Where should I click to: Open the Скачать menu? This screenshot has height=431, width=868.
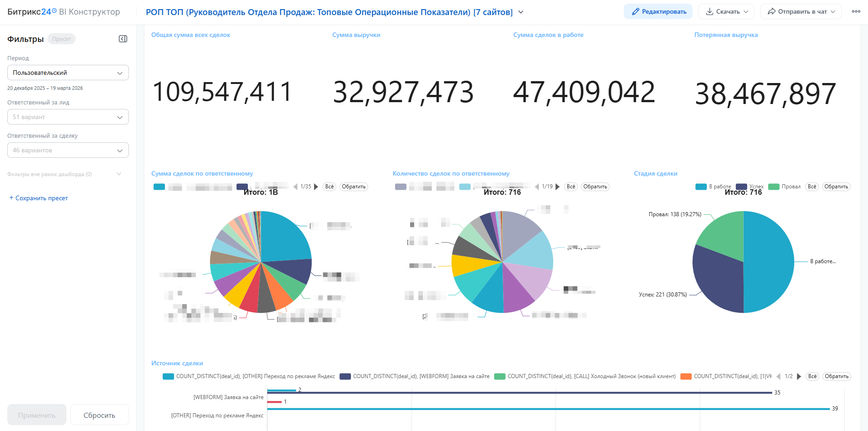[x=726, y=11]
